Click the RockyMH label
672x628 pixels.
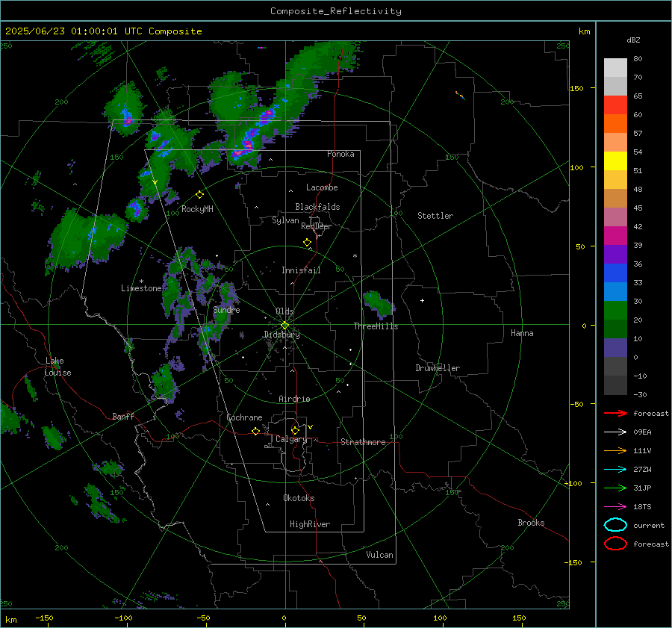(197, 209)
